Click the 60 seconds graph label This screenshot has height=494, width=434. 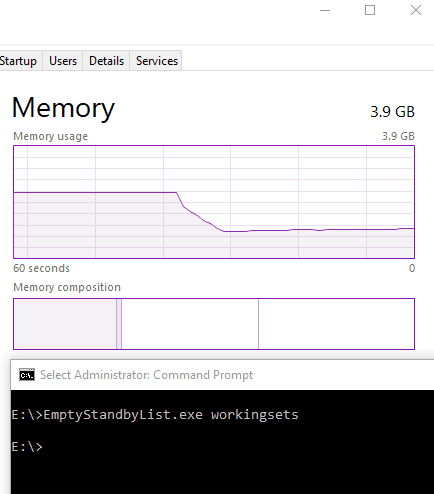coord(42,268)
